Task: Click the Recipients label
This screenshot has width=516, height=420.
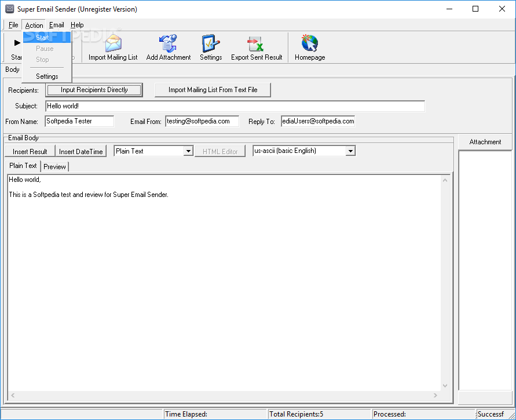Action: (23, 90)
